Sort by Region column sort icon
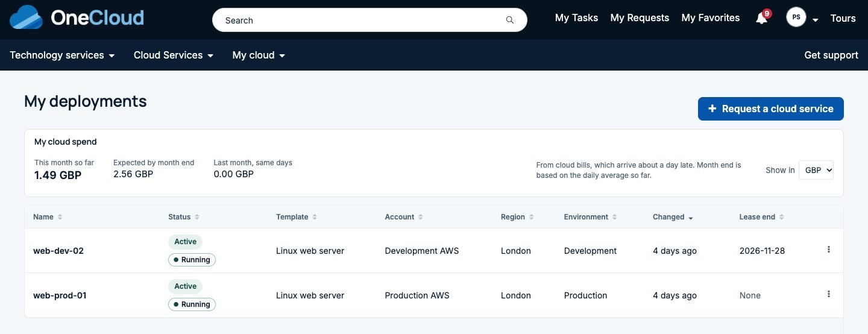Screen dimensions: 868x334 pyautogui.click(x=532, y=217)
